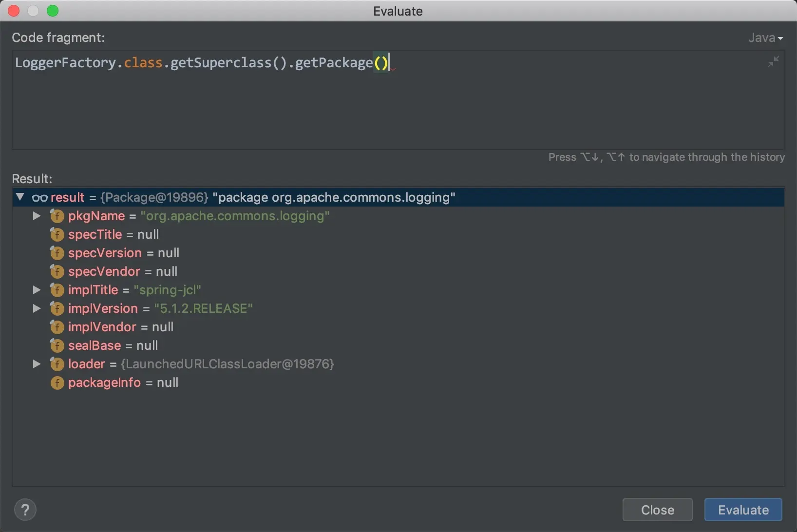Click the field icon beside specTitle
Image resolution: width=797 pixels, height=532 pixels.
(57, 234)
